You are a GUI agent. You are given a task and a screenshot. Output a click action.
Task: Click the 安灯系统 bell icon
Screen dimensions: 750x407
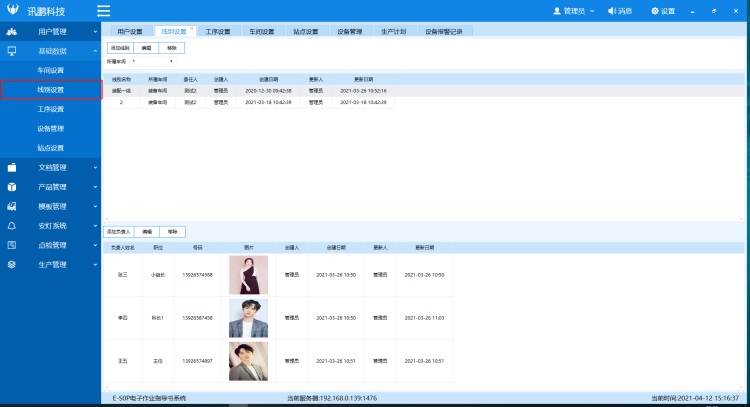pos(12,226)
